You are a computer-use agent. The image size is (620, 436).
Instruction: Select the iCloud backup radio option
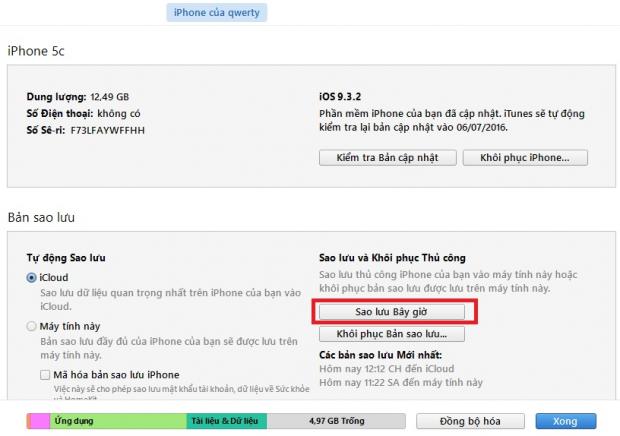[32, 277]
